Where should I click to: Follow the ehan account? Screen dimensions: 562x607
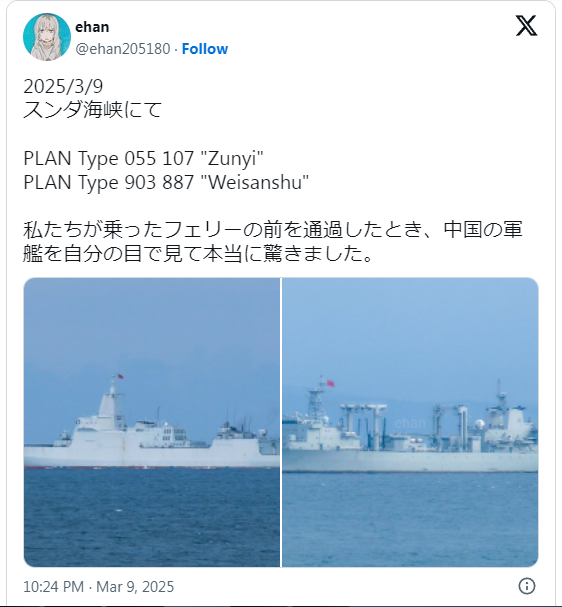coord(205,49)
